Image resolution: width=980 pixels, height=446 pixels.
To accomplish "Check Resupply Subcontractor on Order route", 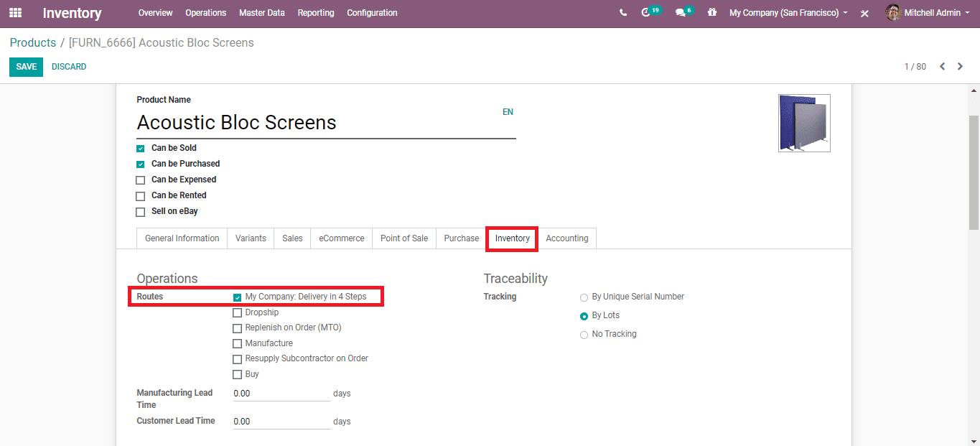I will coord(237,359).
